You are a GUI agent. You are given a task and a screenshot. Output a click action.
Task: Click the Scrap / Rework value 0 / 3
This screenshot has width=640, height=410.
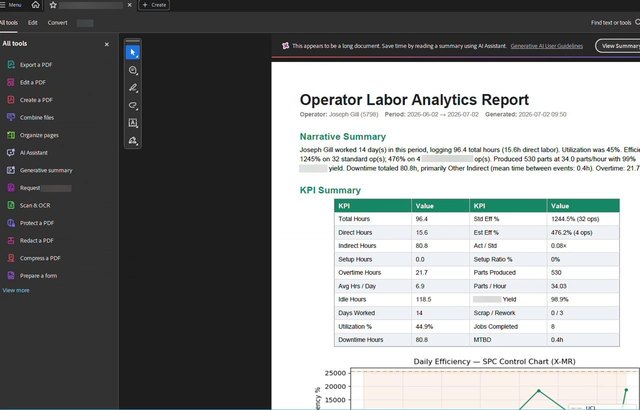tap(557, 313)
